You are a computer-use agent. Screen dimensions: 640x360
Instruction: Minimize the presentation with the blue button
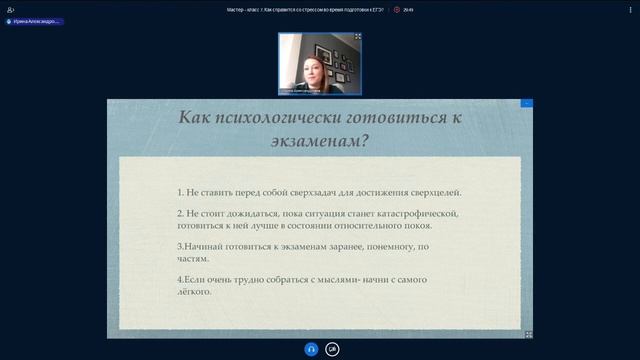(x=527, y=103)
